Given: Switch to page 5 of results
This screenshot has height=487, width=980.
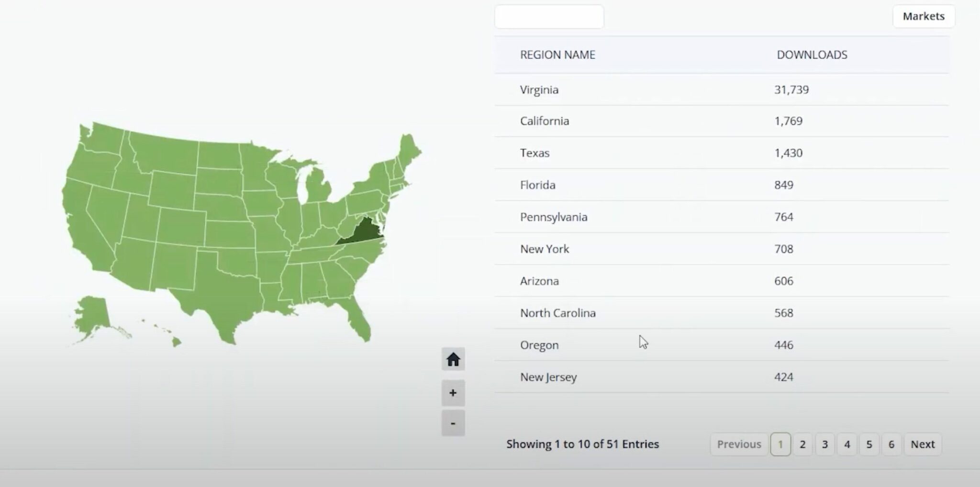Looking at the screenshot, I should [x=869, y=444].
